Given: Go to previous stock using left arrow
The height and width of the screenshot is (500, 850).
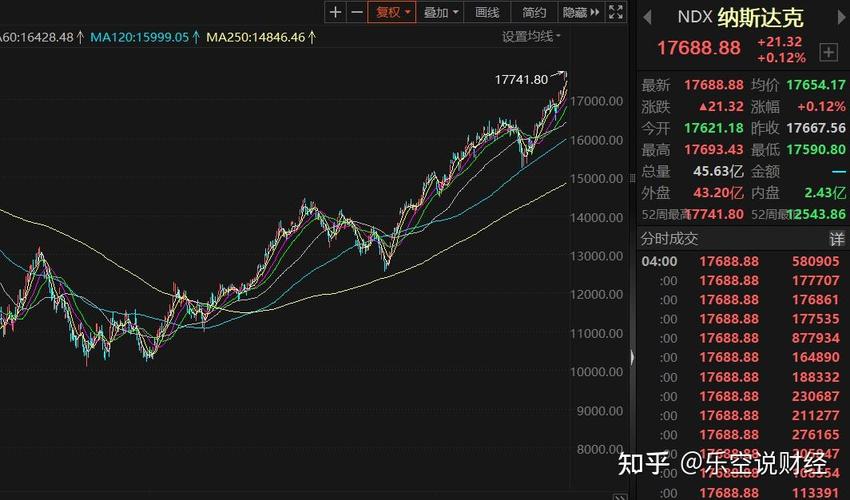Looking at the screenshot, I should [x=647, y=17].
